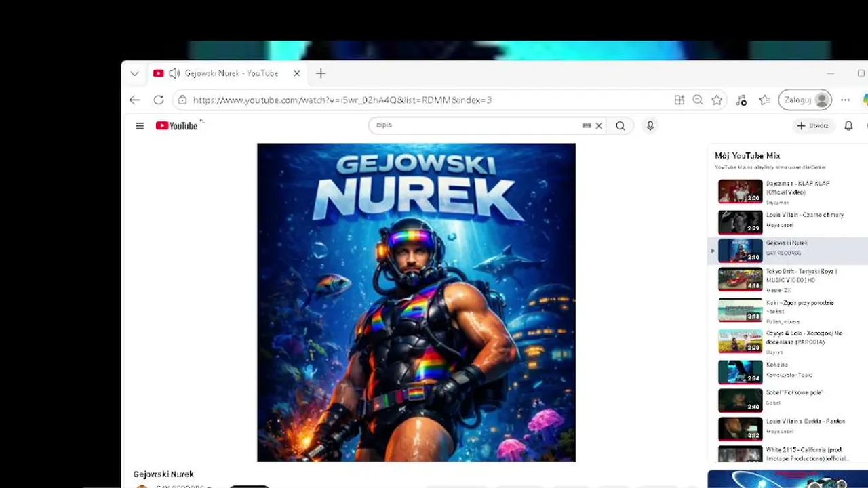Focus the browser address bar URL
This screenshot has height=488, width=868.
[x=342, y=100]
